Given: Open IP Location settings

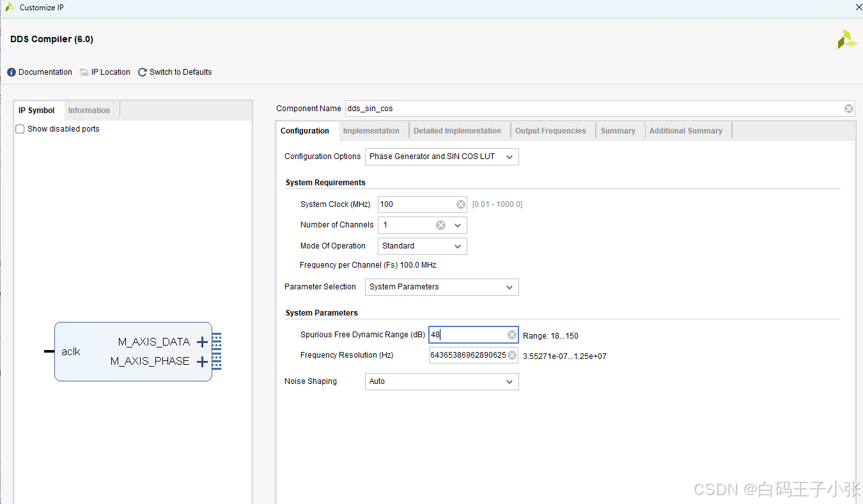Looking at the screenshot, I should (x=105, y=72).
